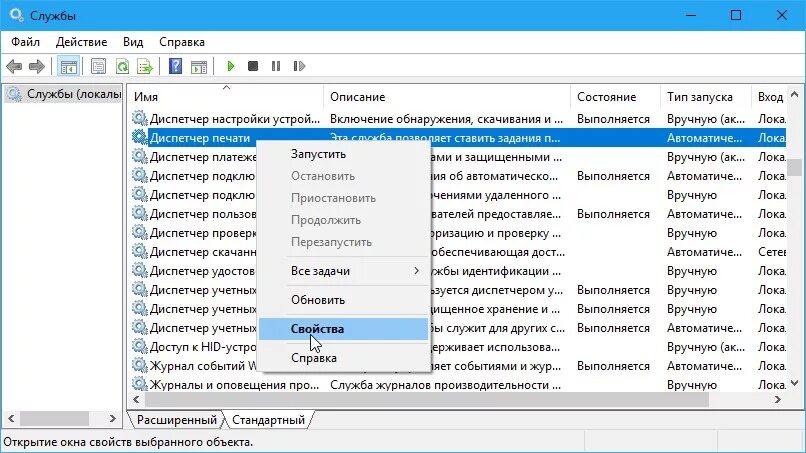
Task: Click Включение обнаружения, скачивания description
Action: click(447, 119)
